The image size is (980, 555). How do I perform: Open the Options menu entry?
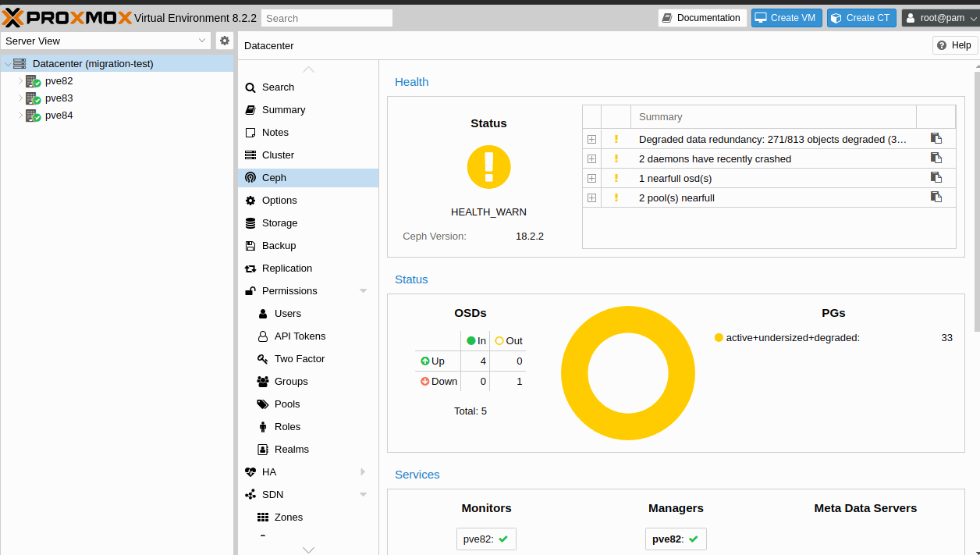pos(308,201)
